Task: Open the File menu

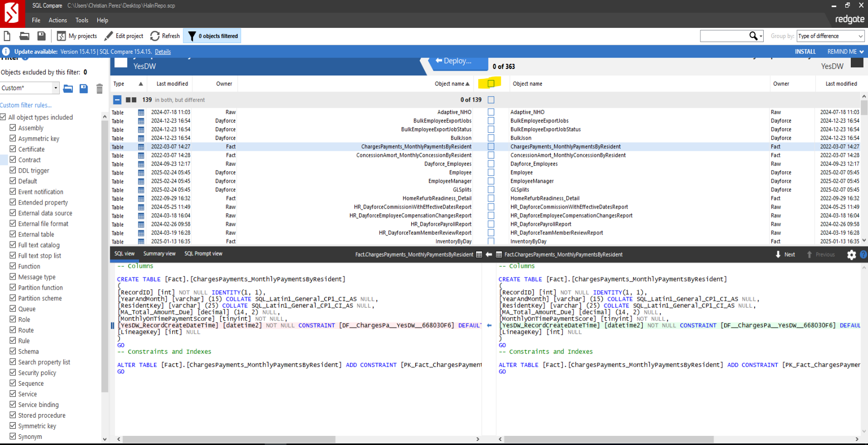Action: [36, 20]
